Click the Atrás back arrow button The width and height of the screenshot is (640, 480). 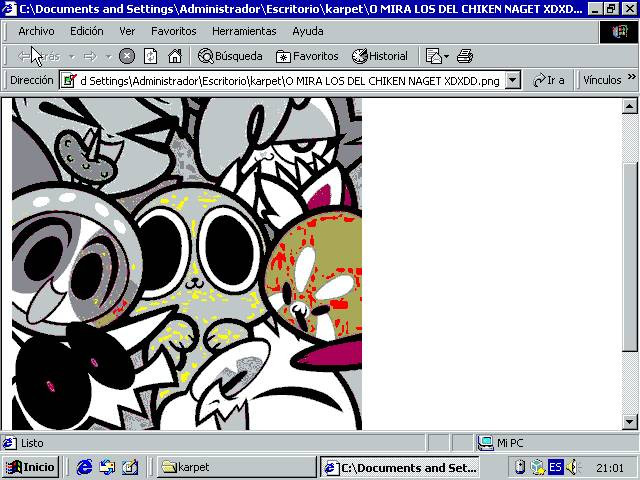click(x=39, y=56)
